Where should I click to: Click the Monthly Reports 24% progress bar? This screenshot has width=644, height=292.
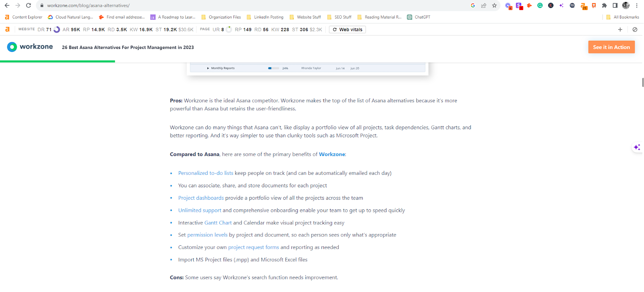point(274,68)
